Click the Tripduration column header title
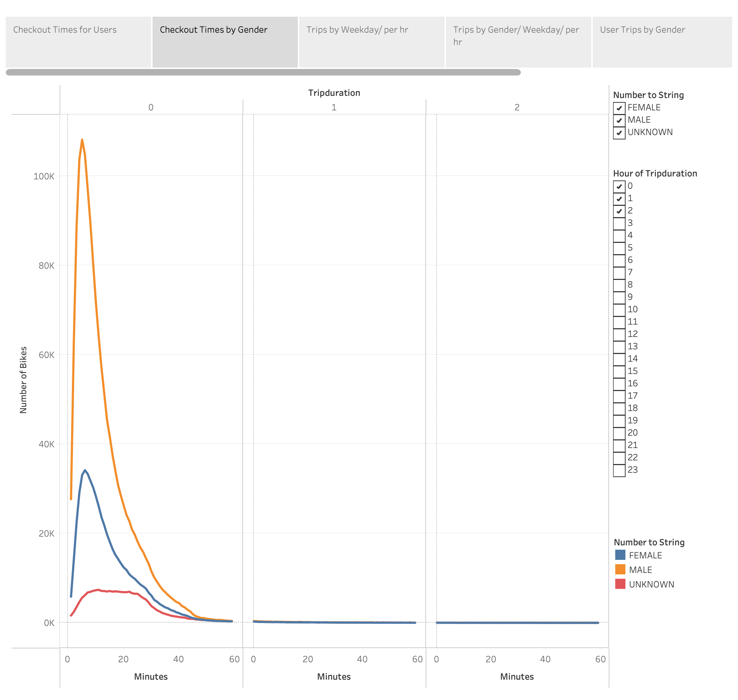The width and height of the screenshot is (738, 700). point(334,93)
